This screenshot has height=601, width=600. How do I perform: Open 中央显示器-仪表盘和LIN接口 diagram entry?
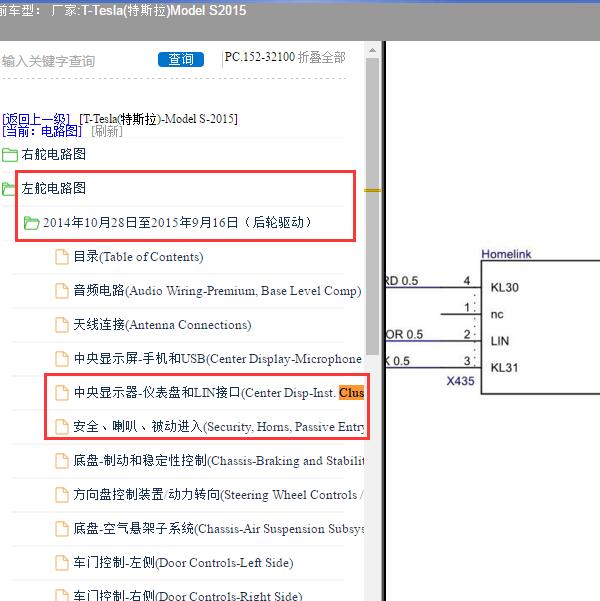click(219, 392)
